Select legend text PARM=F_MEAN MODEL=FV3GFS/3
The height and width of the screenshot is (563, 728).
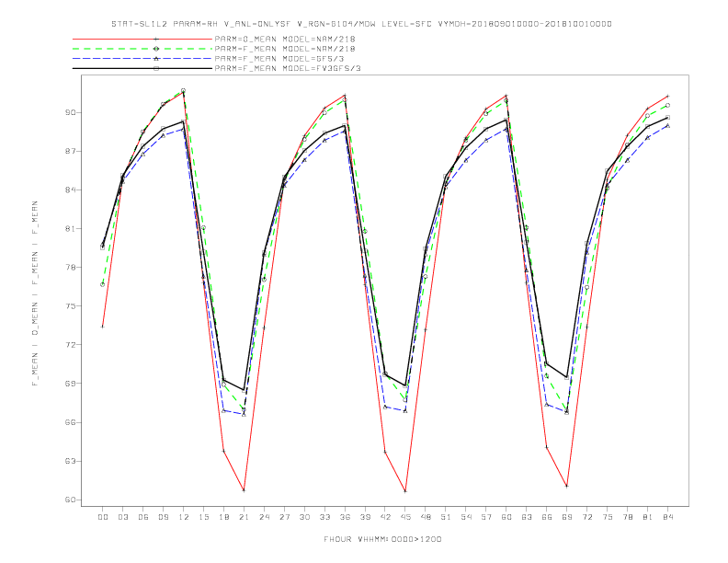288,68
